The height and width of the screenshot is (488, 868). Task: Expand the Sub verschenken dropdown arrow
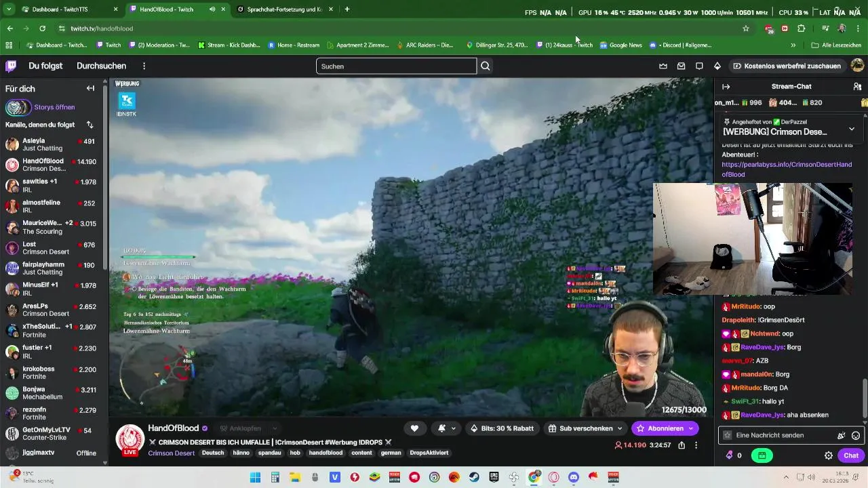620,428
